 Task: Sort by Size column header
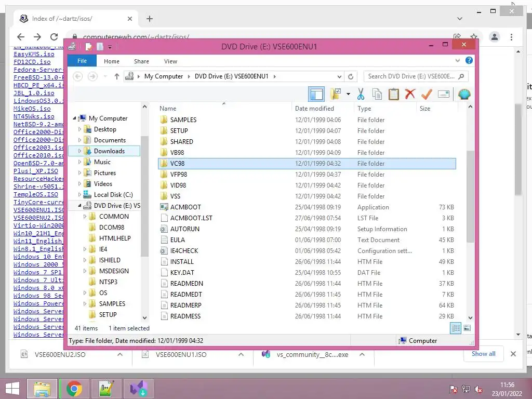[x=436, y=109]
